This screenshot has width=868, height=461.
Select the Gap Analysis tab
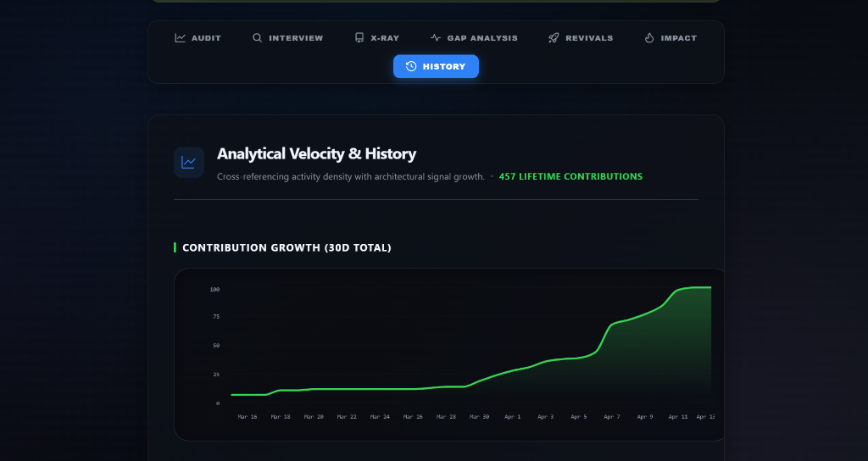point(474,38)
